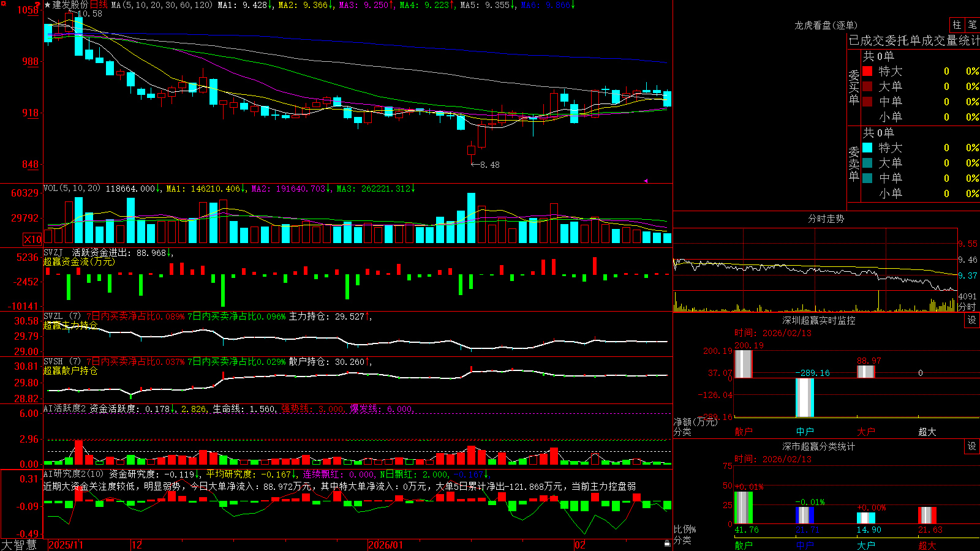Open the 大智慧 logo in the bottom corner
This screenshot has height=551, width=980.
19,545
